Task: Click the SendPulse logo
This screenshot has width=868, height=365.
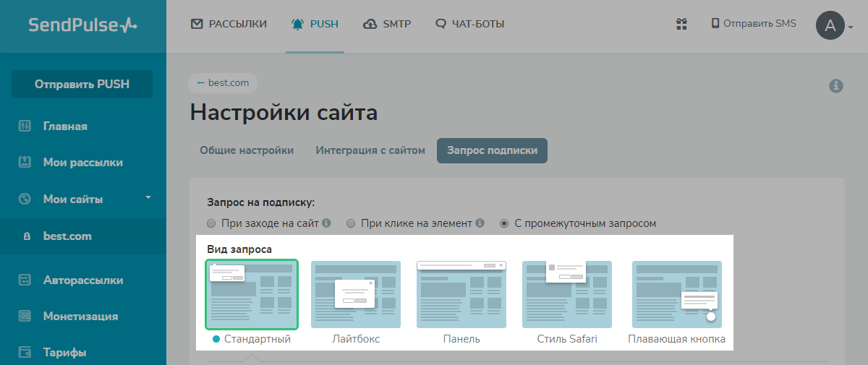Action: 82,25
